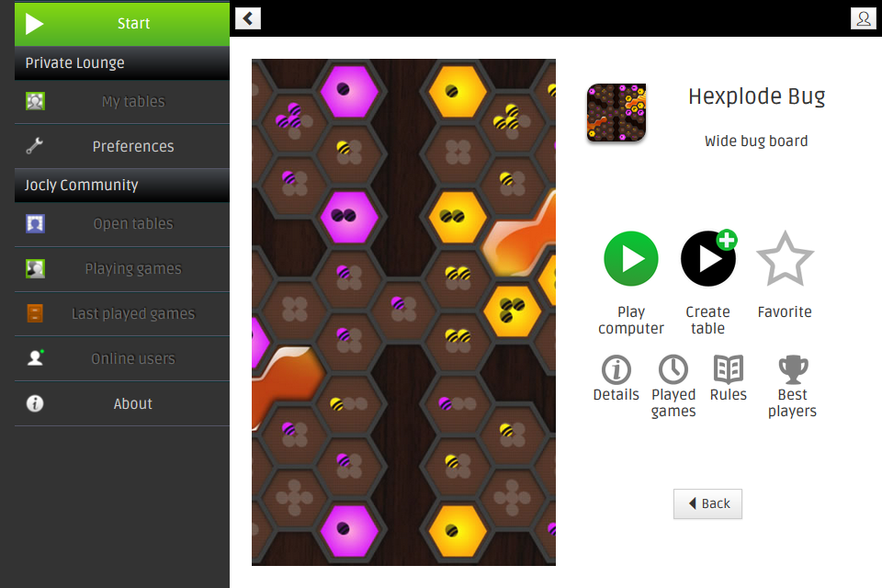Click the large hexagon board preview image
Screen dimensions: 882x588
point(404,312)
